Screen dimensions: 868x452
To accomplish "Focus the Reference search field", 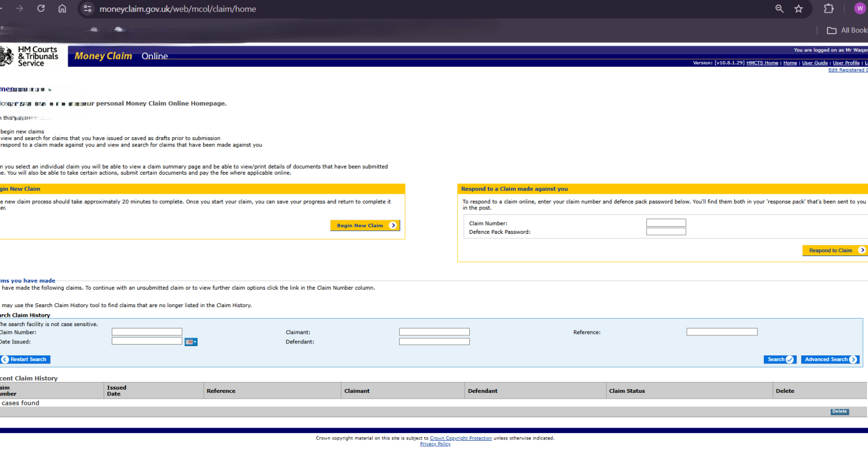I will click(722, 332).
